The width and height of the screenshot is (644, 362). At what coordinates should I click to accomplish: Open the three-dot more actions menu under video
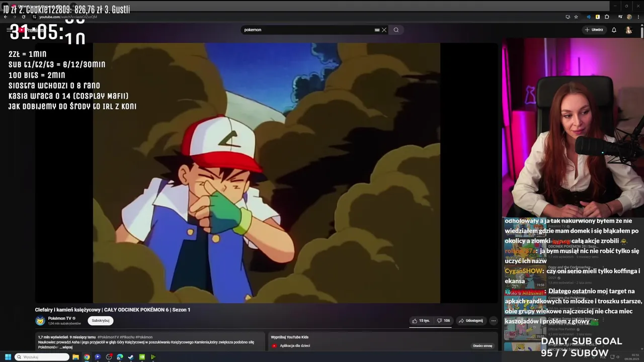tap(494, 320)
